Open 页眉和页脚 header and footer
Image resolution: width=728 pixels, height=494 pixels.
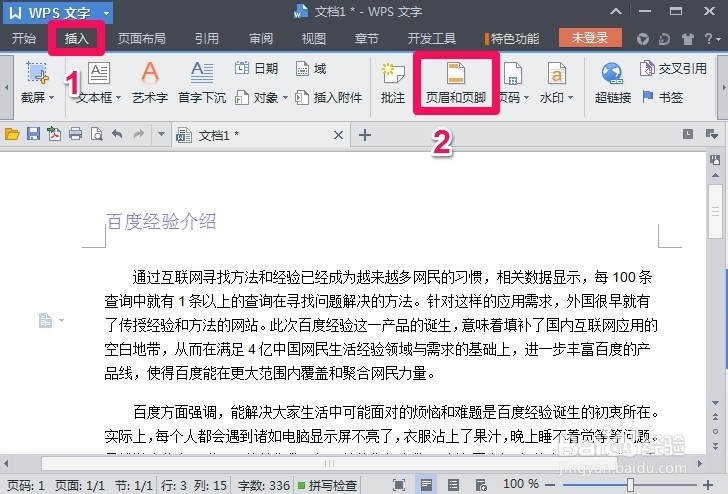(456, 83)
